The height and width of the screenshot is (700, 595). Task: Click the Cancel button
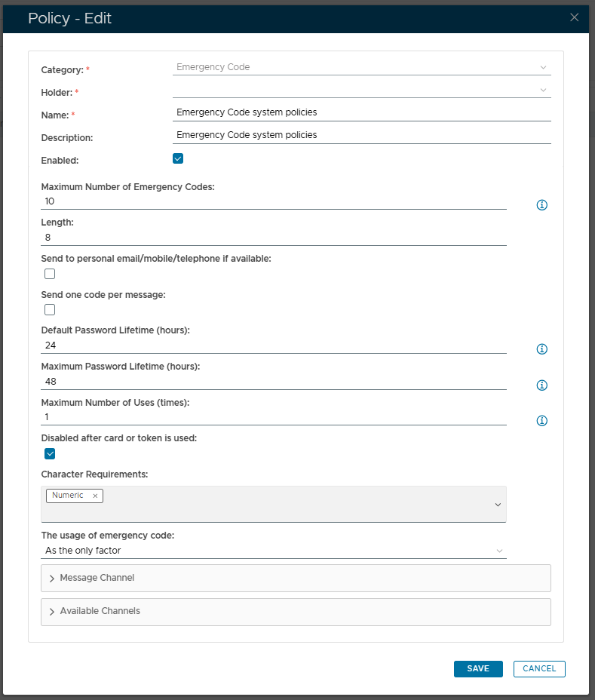[x=539, y=668]
